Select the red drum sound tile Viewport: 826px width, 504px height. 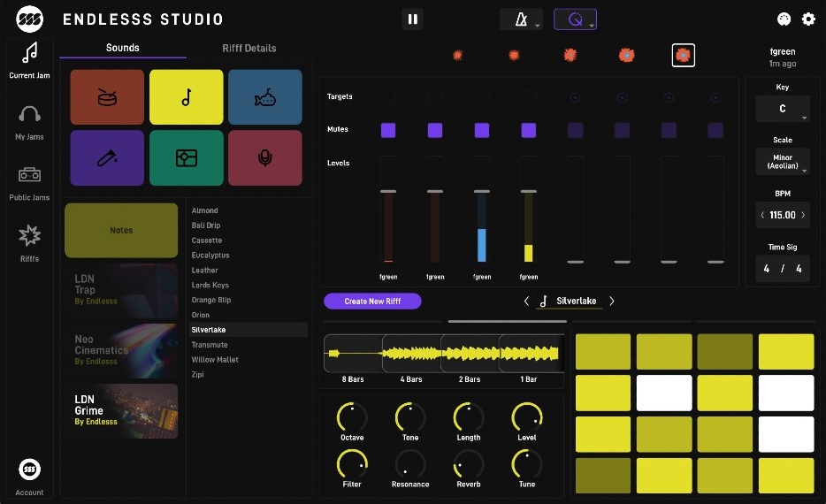pyautogui.click(x=107, y=97)
